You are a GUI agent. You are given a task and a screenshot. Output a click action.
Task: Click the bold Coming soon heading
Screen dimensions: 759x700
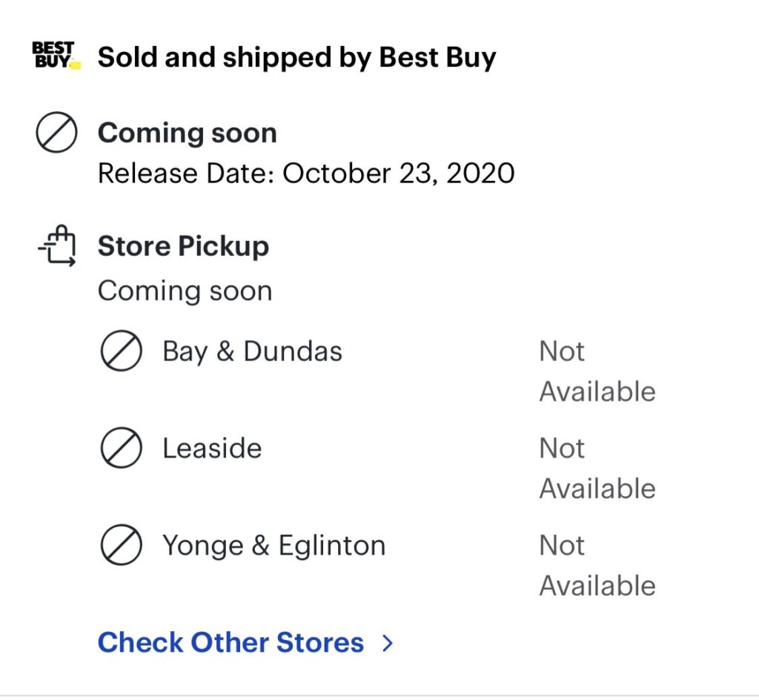188,133
